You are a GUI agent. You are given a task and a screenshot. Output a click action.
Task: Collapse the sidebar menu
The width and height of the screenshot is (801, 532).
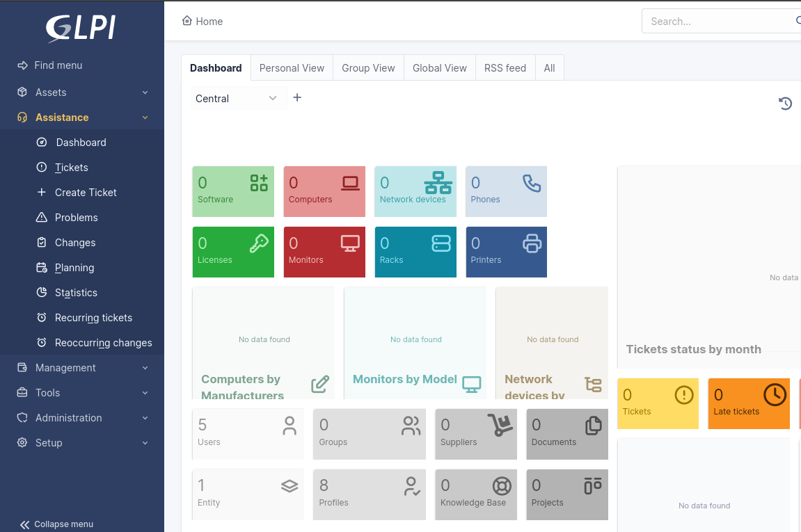(25, 524)
